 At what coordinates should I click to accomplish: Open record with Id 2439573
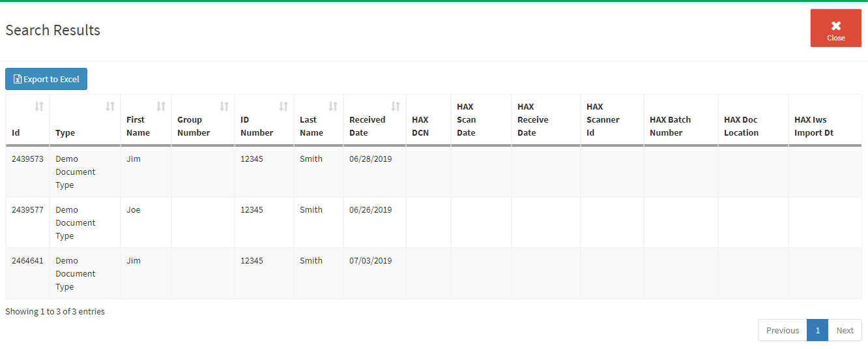27,159
